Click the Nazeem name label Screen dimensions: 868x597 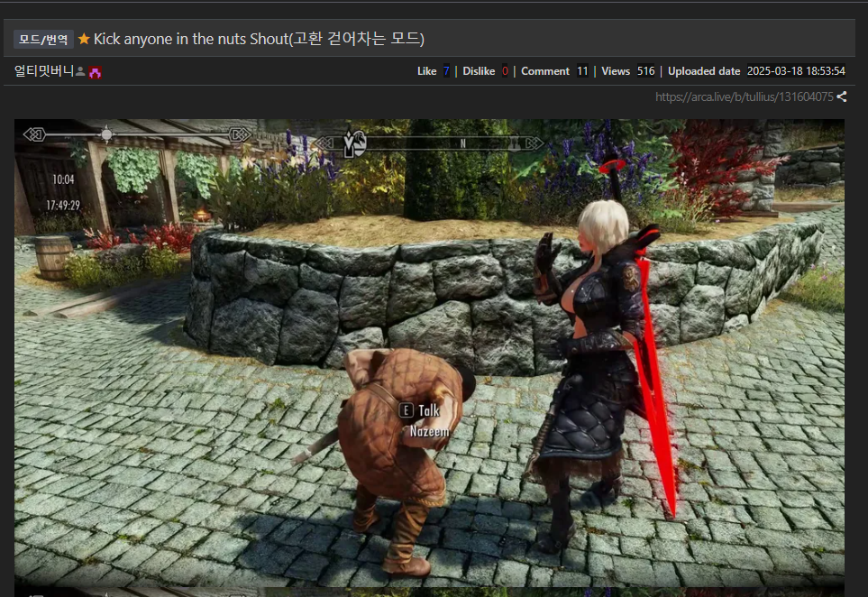(x=430, y=431)
